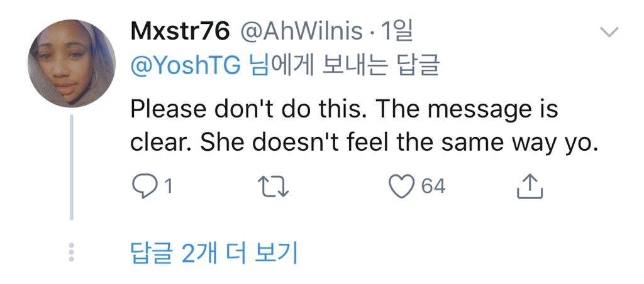Click the three vertical dots beside more replies
This screenshot has width=644, height=284.
[71, 253]
